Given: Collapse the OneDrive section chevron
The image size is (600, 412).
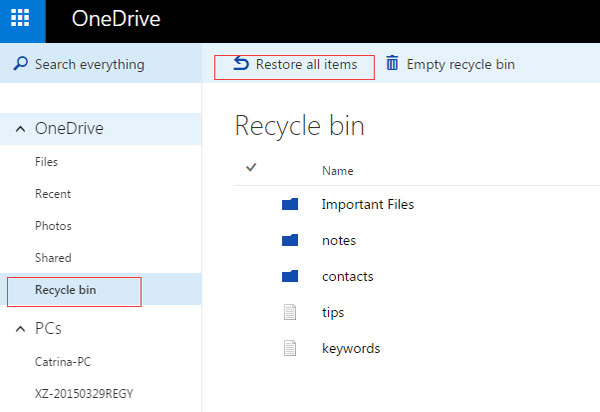Looking at the screenshot, I should click(x=20, y=128).
